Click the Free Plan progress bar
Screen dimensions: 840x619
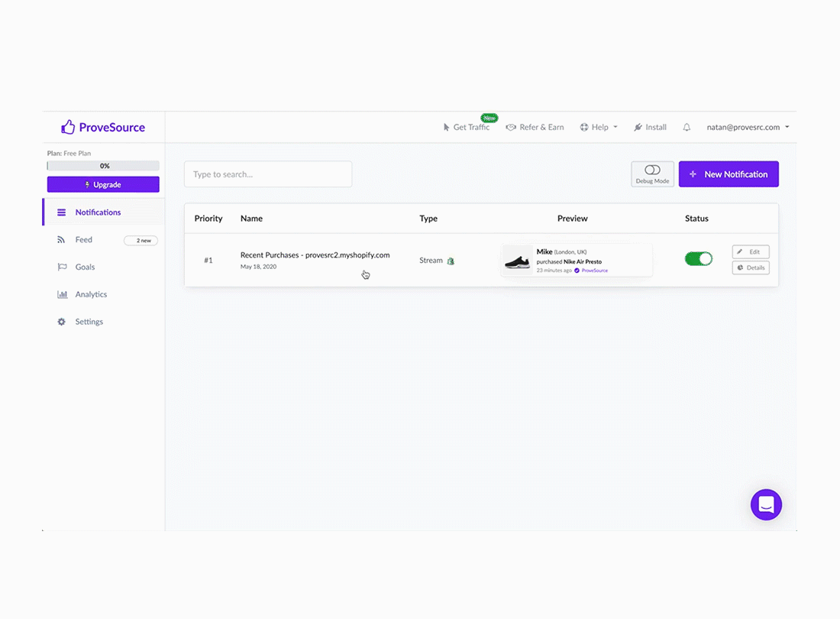(x=102, y=165)
